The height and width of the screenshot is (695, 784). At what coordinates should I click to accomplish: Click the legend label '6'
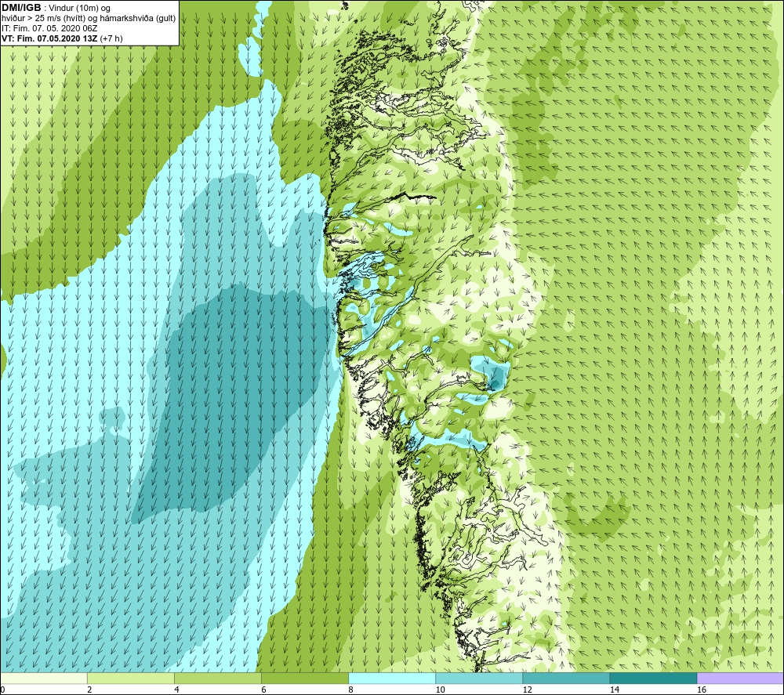click(263, 690)
